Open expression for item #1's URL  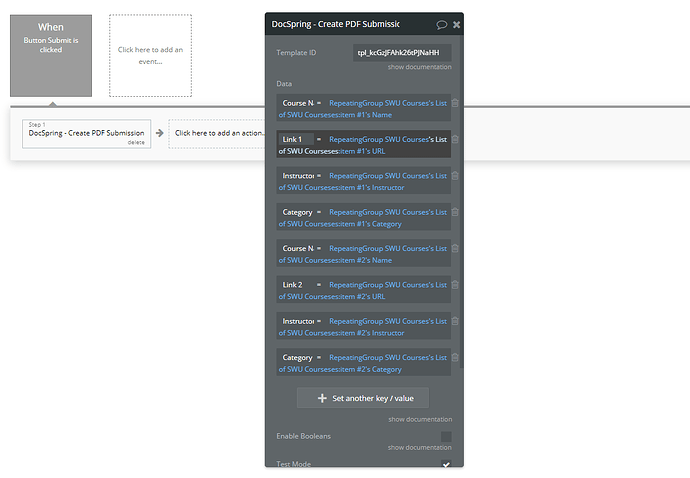click(x=365, y=145)
